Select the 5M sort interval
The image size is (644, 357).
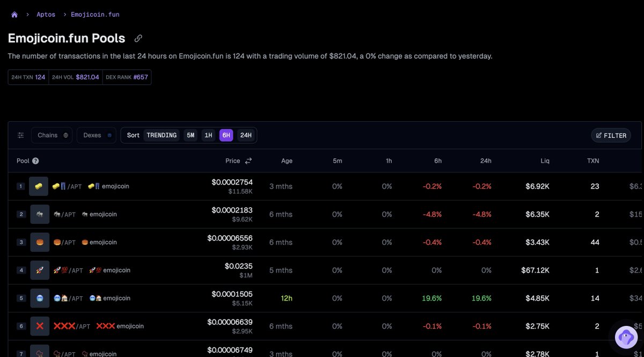(191, 135)
